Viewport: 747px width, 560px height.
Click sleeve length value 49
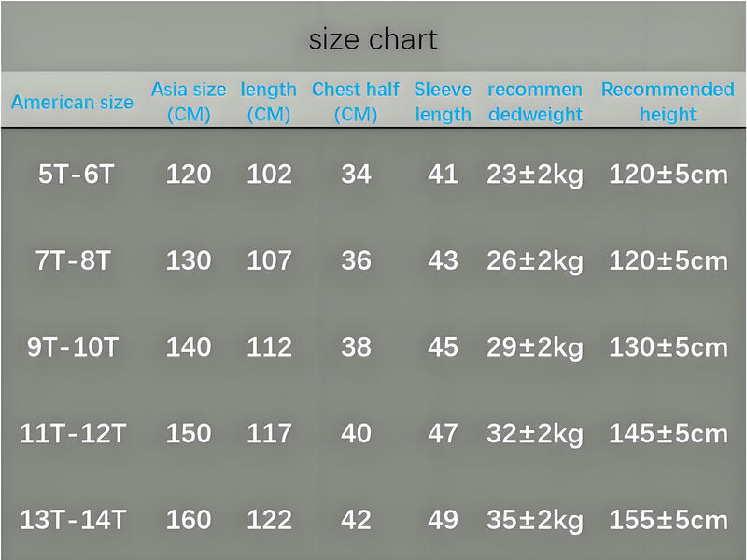(443, 520)
